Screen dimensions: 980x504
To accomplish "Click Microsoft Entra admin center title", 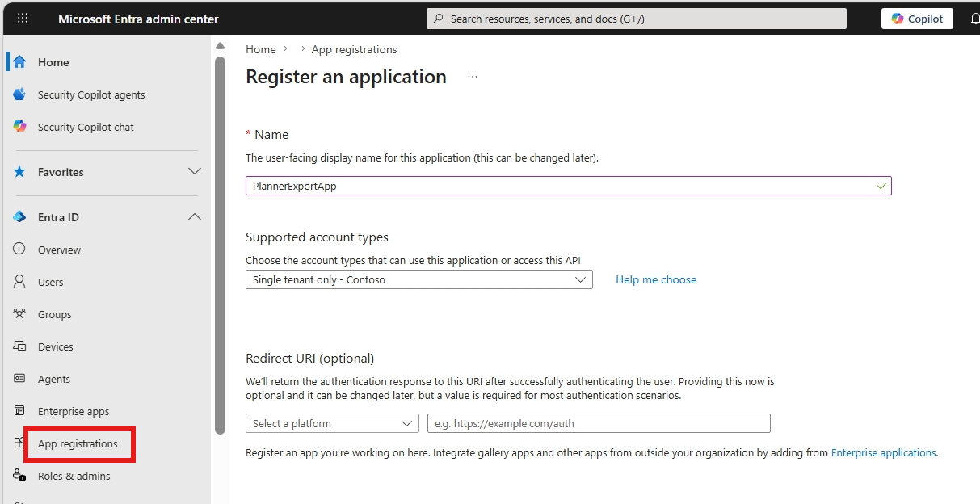I will click(138, 19).
